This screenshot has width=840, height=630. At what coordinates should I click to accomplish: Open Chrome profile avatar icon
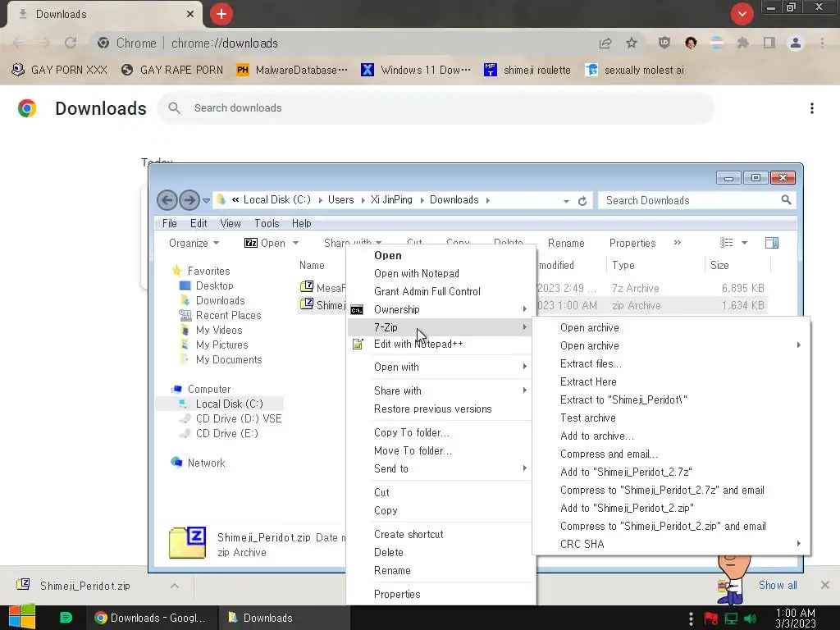point(796,43)
